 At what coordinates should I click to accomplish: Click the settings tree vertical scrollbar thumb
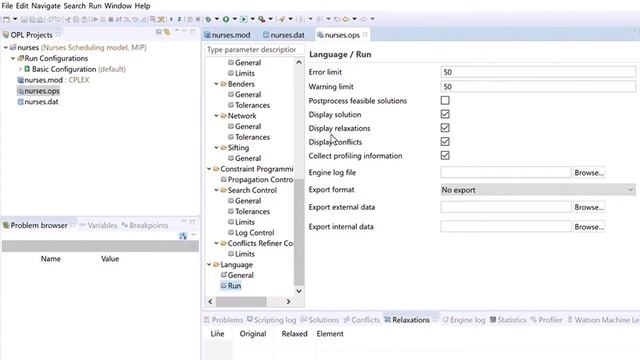pyautogui.click(x=299, y=232)
